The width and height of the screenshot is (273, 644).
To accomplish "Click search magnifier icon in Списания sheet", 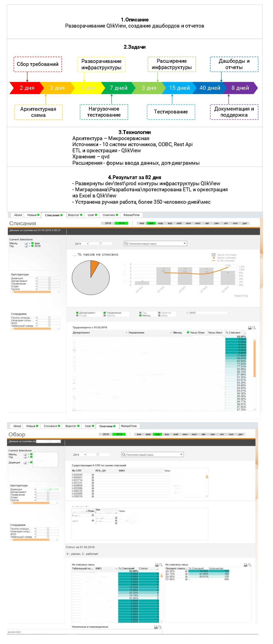I will [x=126, y=243].
